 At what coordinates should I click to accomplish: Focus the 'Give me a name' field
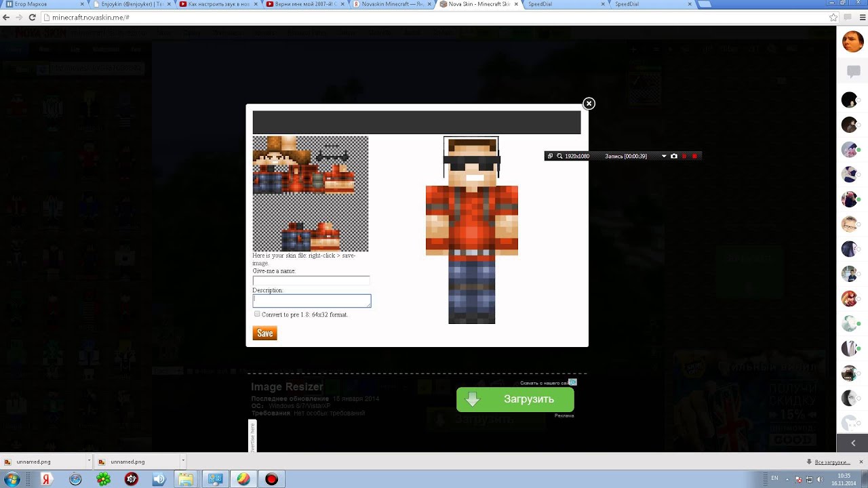pyautogui.click(x=311, y=281)
